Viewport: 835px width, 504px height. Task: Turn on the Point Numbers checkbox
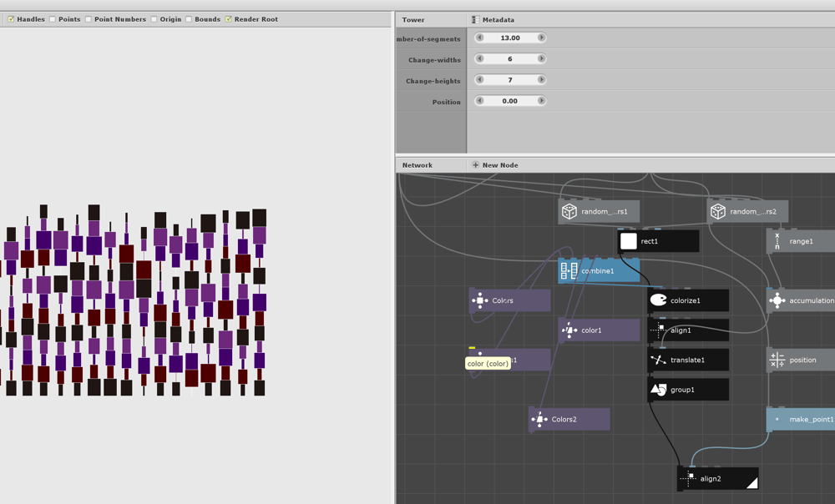[89, 19]
